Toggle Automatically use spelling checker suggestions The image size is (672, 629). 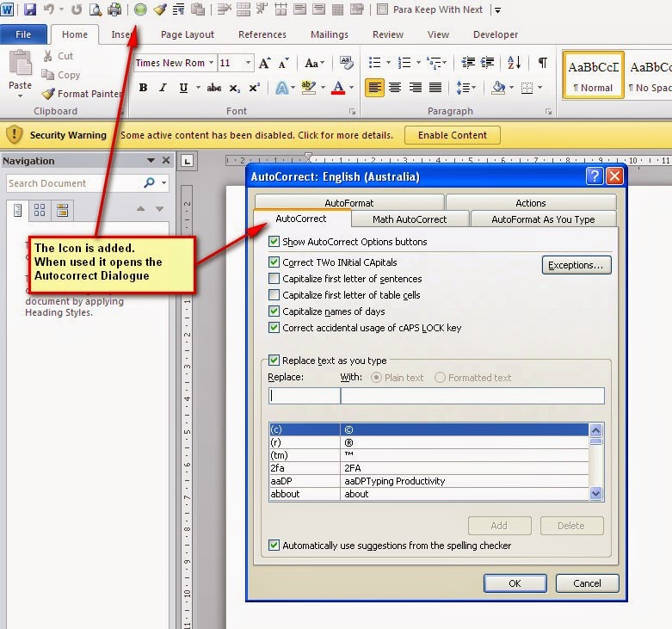click(x=274, y=545)
